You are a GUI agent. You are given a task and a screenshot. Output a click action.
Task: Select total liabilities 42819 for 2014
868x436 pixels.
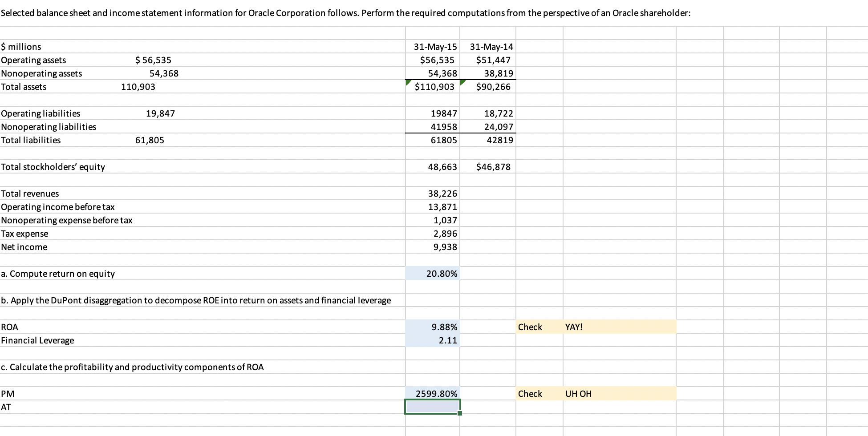[x=500, y=140]
